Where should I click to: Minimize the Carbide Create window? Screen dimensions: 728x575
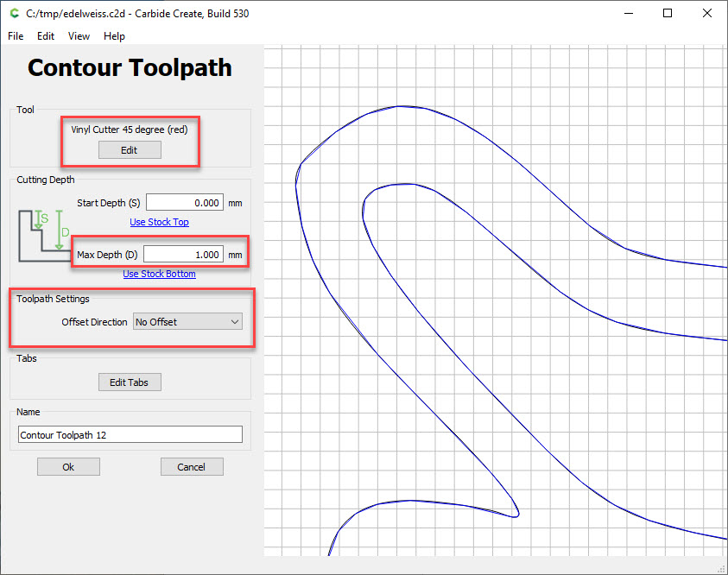tap(627, 14)
